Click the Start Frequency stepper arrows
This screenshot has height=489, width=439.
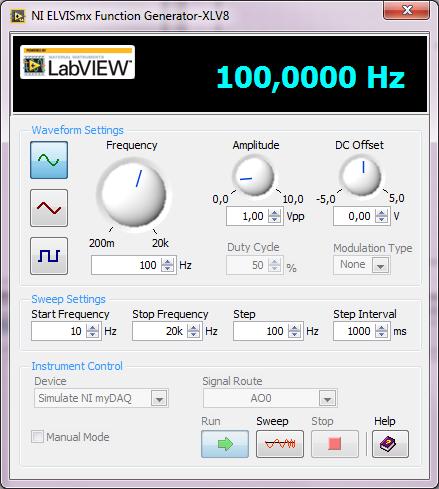click(x=93, y=331)
